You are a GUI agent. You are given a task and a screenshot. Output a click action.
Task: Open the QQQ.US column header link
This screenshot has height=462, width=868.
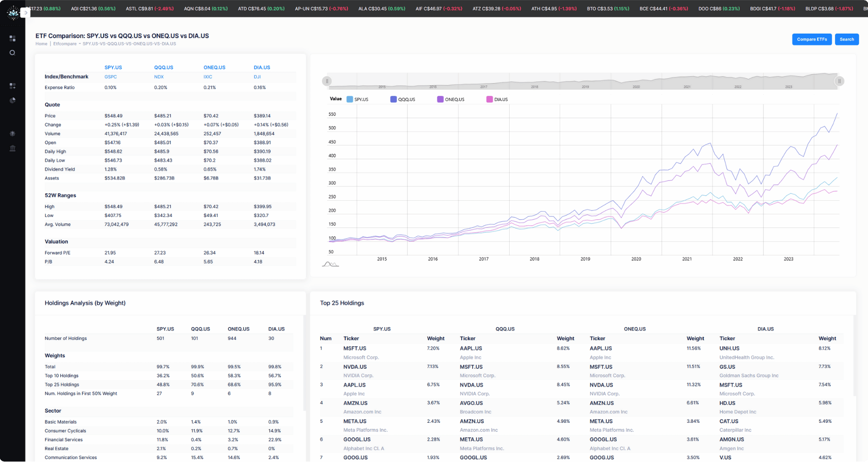[164, 67]
